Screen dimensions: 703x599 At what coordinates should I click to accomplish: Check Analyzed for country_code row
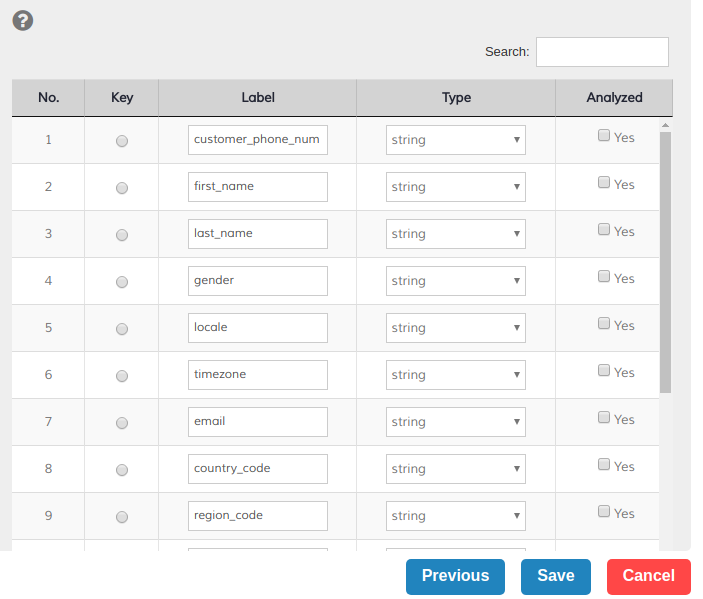(x=604, y=465)
